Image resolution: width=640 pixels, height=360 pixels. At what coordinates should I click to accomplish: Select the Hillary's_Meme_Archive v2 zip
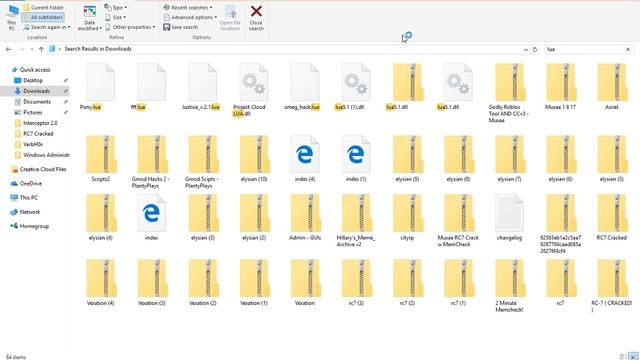(356, 213)
